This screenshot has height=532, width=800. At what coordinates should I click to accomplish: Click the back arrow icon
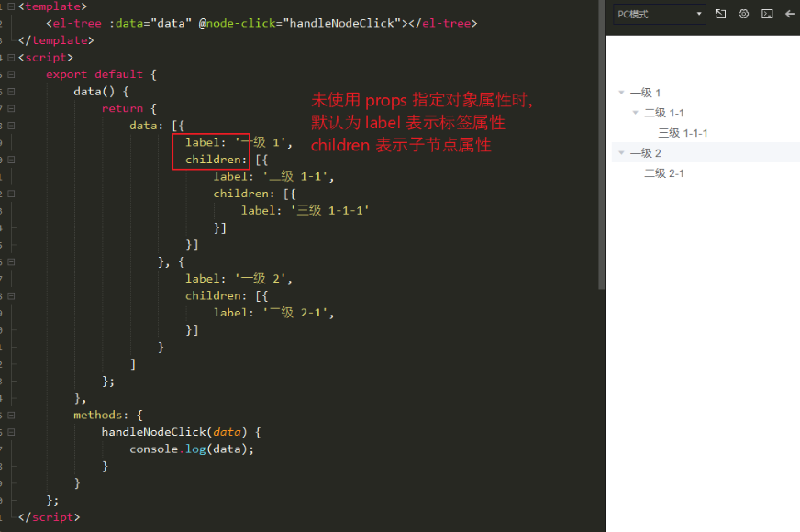[x=791, y=14]
